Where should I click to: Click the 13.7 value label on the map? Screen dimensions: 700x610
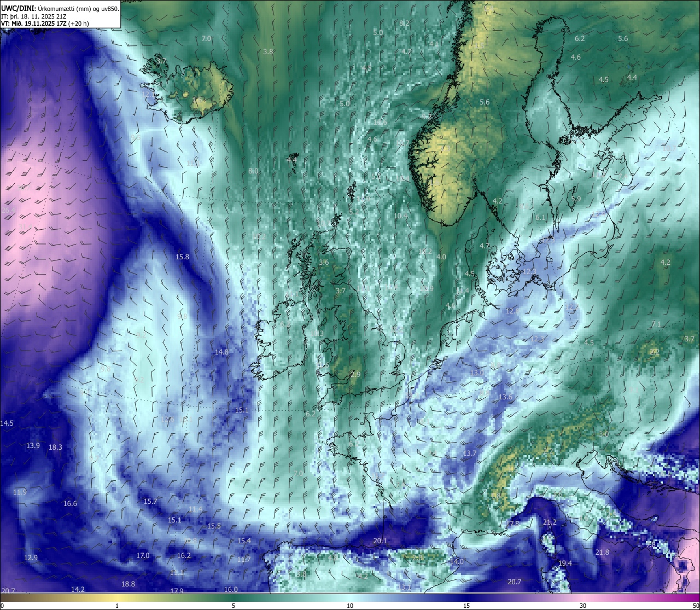(x=470, y=454)
